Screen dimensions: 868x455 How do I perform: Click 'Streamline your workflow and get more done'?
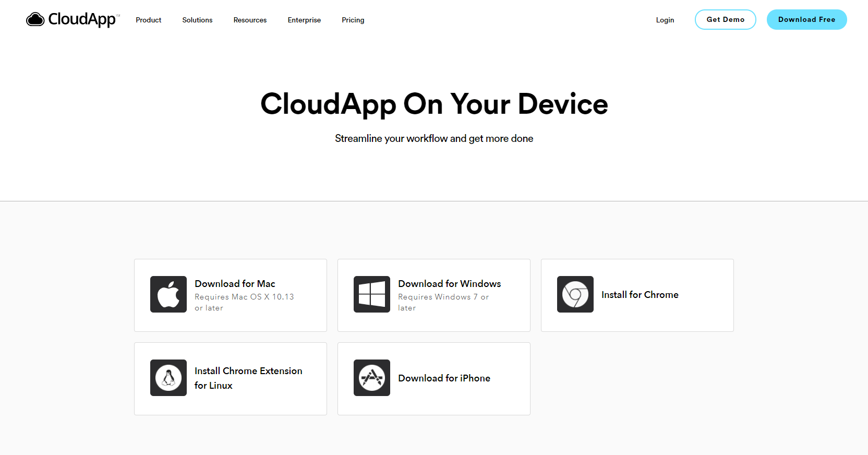[434, 138]
